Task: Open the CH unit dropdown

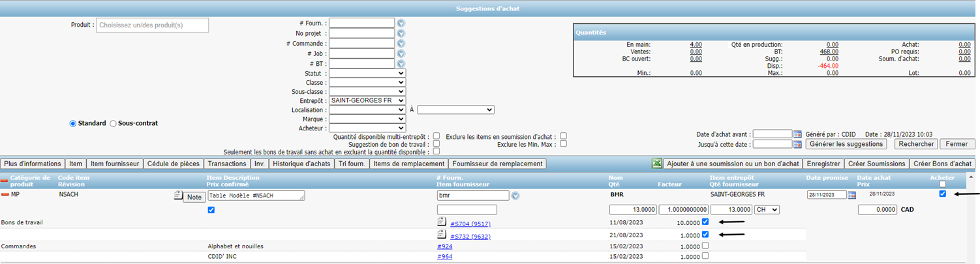Action: [x=769, y=210]
